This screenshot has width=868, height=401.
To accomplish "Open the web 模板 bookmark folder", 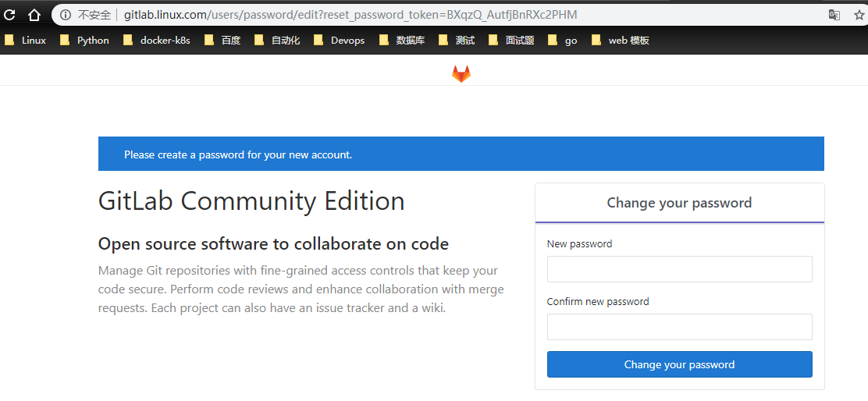I will (620, 41).
